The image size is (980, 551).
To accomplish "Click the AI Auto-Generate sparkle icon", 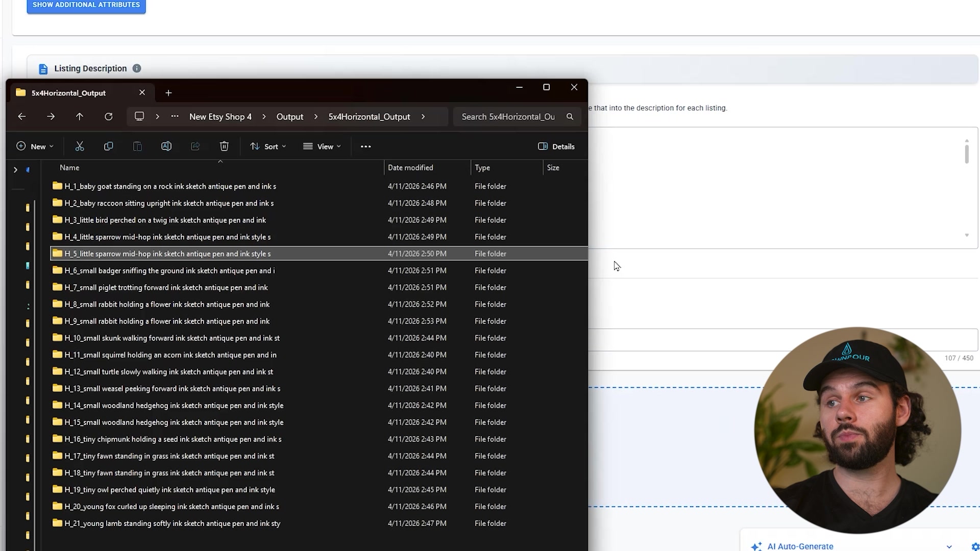I will pos(756,546).
